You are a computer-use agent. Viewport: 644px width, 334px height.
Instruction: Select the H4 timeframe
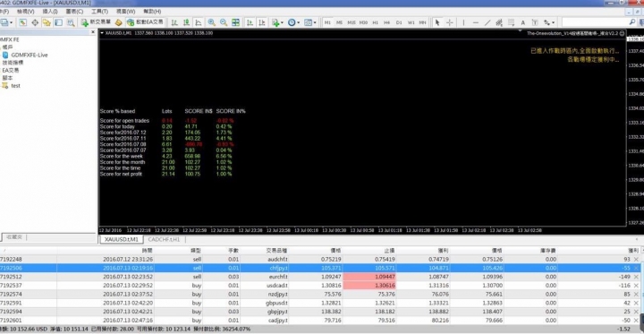[387, 22]
